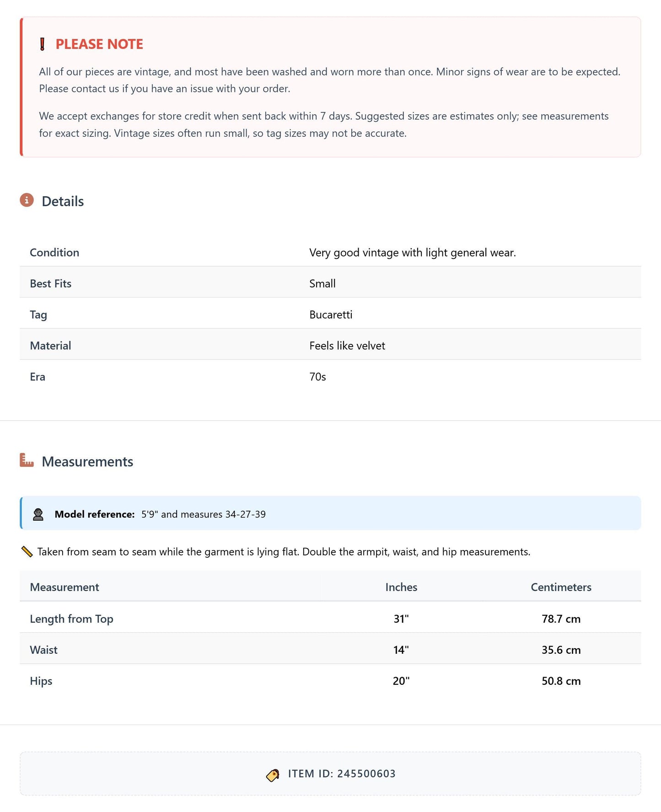Click the red exclamation mark icon

tap(42, 44)
